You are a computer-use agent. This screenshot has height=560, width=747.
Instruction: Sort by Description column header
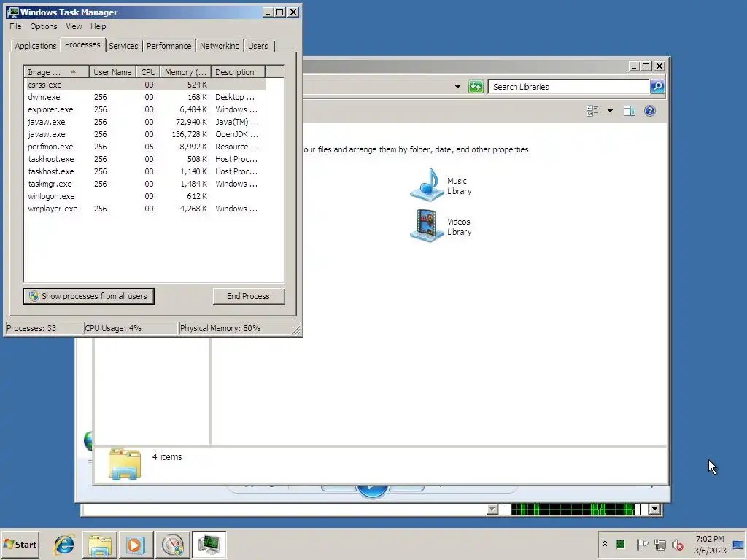pos(238,72)
